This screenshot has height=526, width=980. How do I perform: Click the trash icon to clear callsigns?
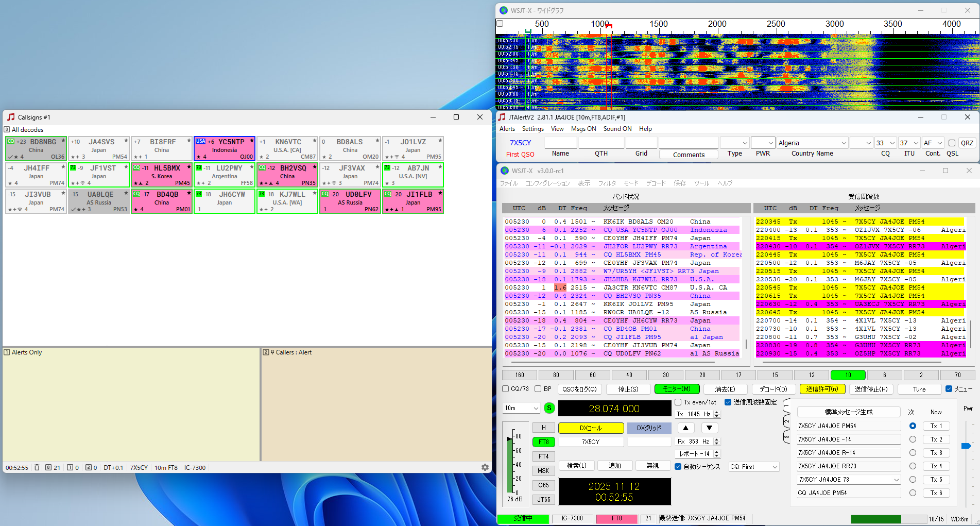click(x=37, y=468)
